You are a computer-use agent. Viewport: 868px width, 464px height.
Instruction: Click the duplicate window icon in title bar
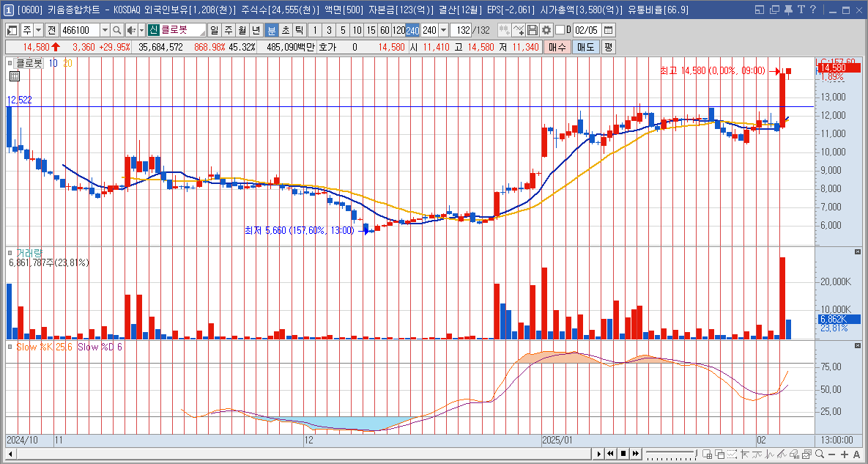774,10
